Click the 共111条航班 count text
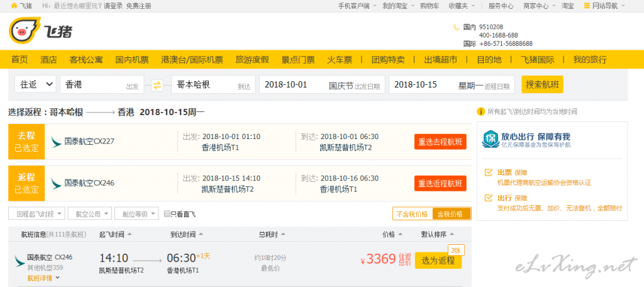This screenshot has height=287, width=644. (x=66, y=234)
